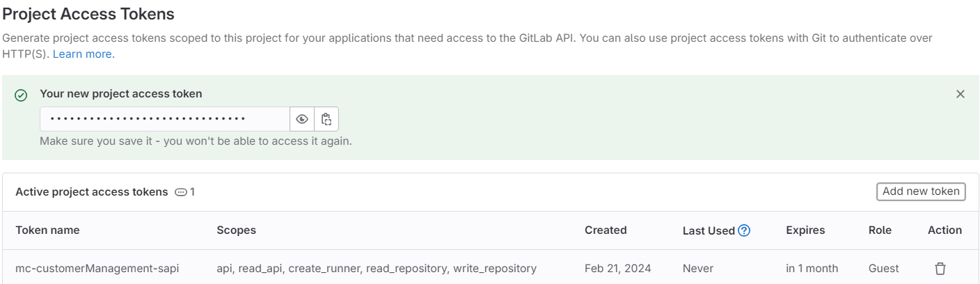Screen dimensions: 980x284
Task: Click the green success checkmark icon
Action: [x=21, y=95]
